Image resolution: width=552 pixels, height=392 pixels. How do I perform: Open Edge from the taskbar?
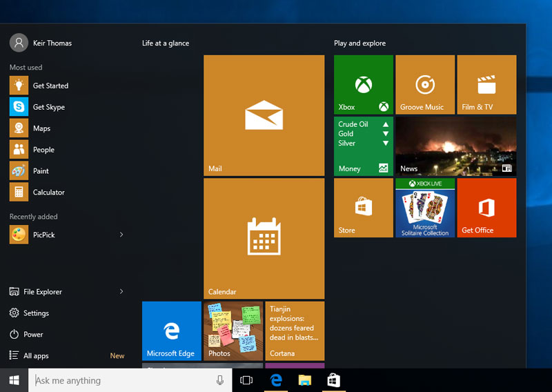tap(276, 380)
